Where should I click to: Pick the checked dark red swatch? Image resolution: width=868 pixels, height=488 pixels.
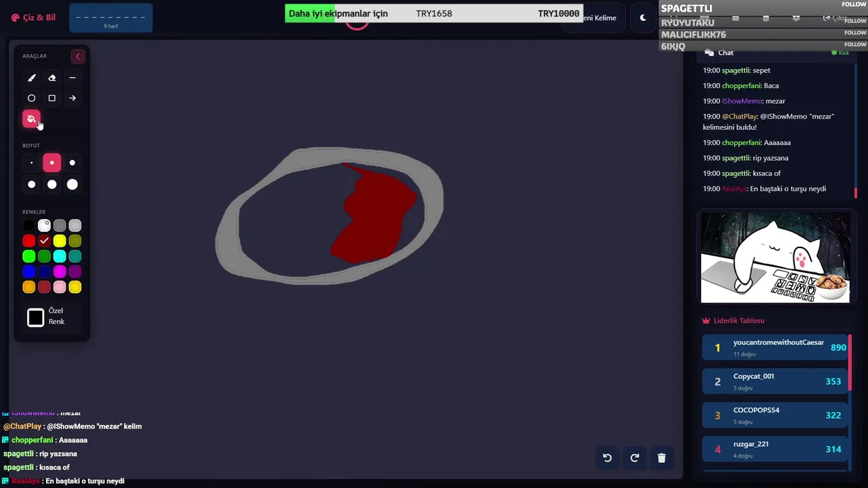tap(44, 241)
